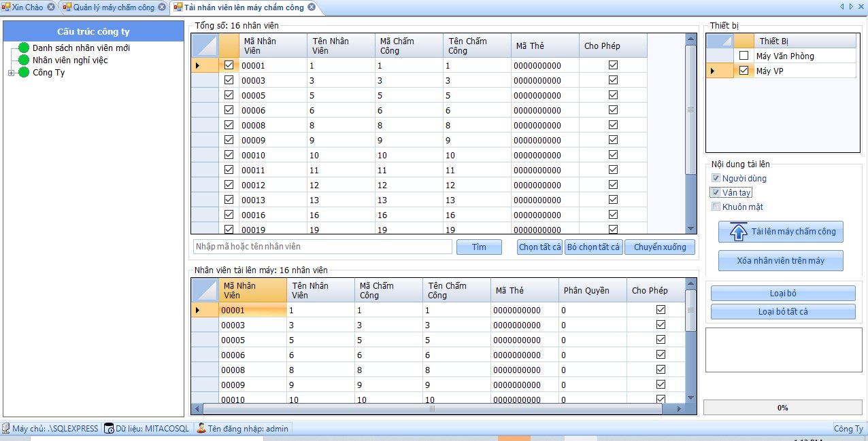Screen dimensions: 868x441
Task: Switch to the Xin Chào tab
Action: click(27, 7)
